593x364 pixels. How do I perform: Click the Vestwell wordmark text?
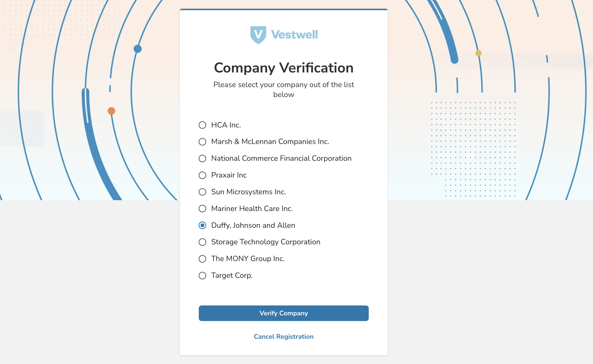click(x=294, y=34)
